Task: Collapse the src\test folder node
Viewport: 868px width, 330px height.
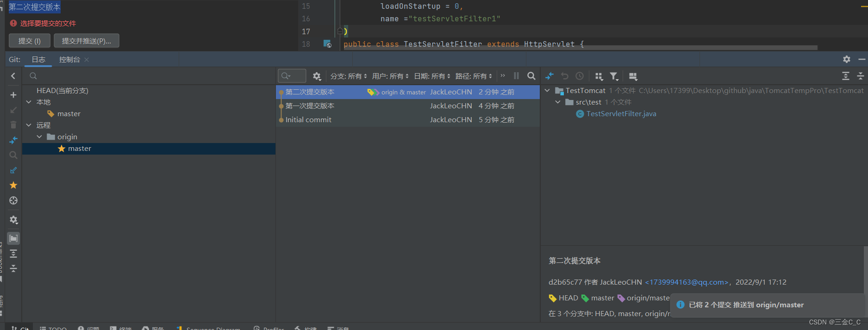Action: 558,102
